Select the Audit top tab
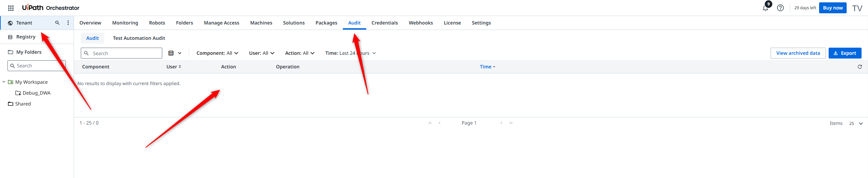868x178 pixels. 354,23
